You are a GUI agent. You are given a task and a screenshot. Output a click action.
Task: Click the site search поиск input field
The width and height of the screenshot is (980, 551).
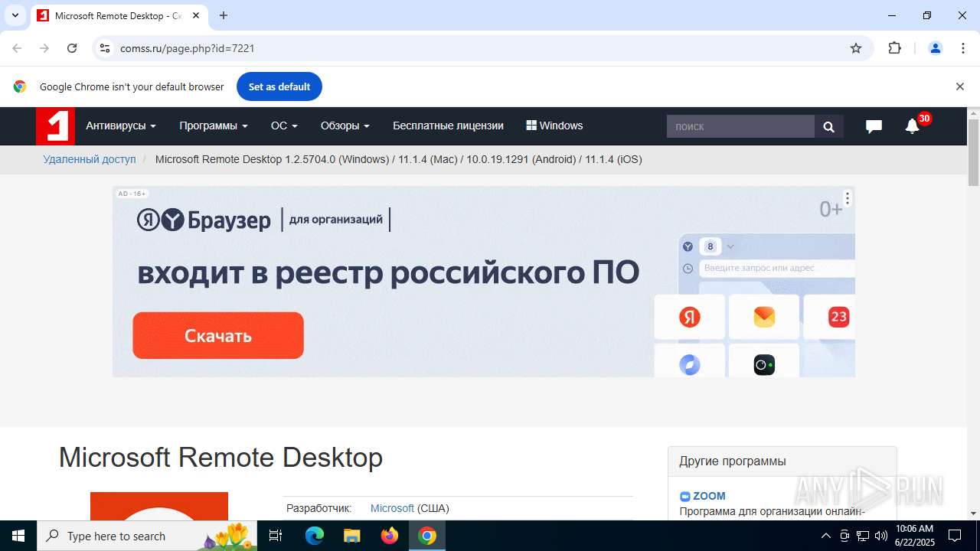click(x=740, y=127)
